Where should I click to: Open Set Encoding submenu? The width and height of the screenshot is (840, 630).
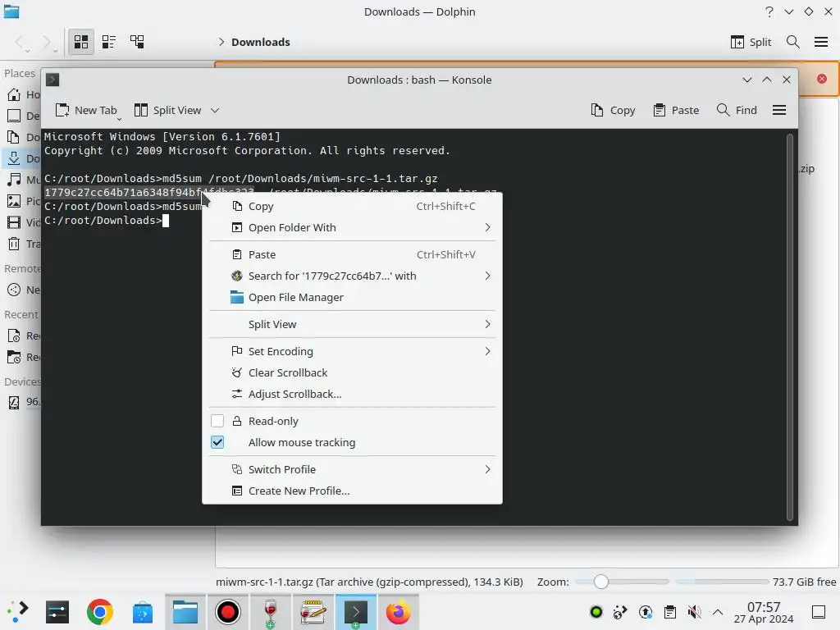coord(352,351)
